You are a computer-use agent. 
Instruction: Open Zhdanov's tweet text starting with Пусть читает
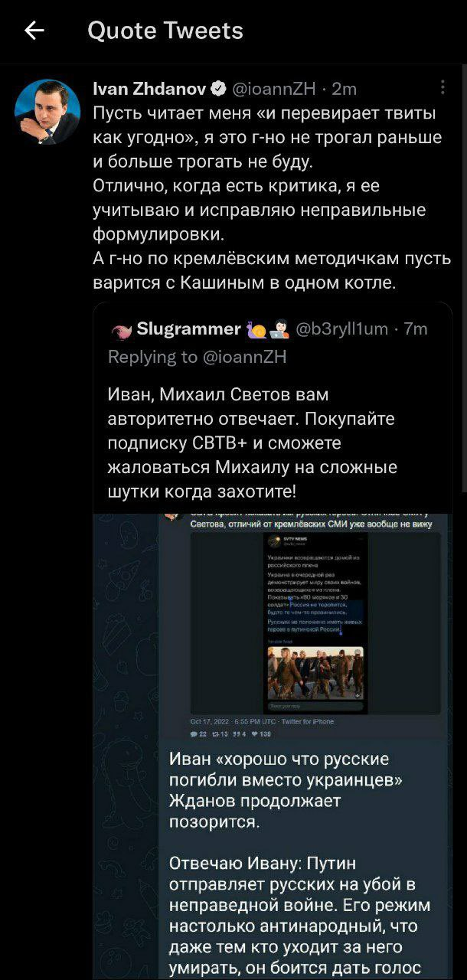point(272,198)
